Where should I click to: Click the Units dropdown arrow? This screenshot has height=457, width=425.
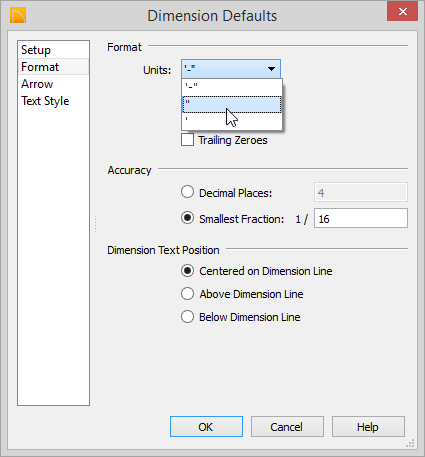[x=271, y=69]
